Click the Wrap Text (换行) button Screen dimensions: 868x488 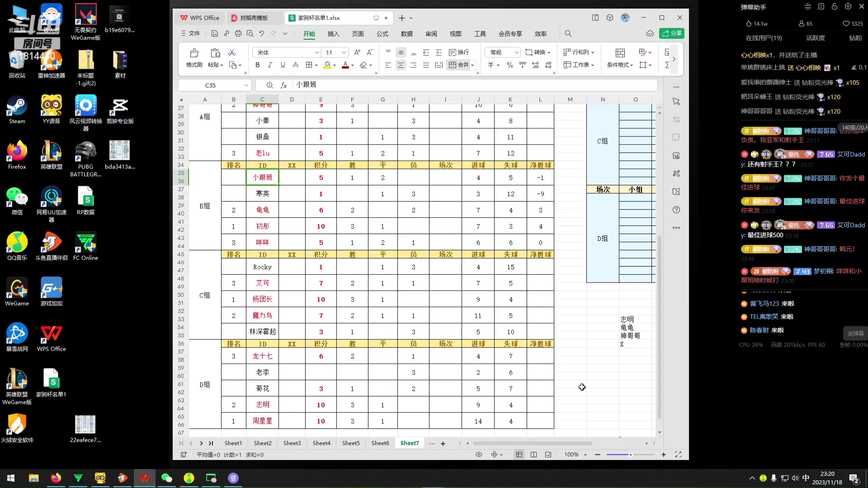[459, 52]
